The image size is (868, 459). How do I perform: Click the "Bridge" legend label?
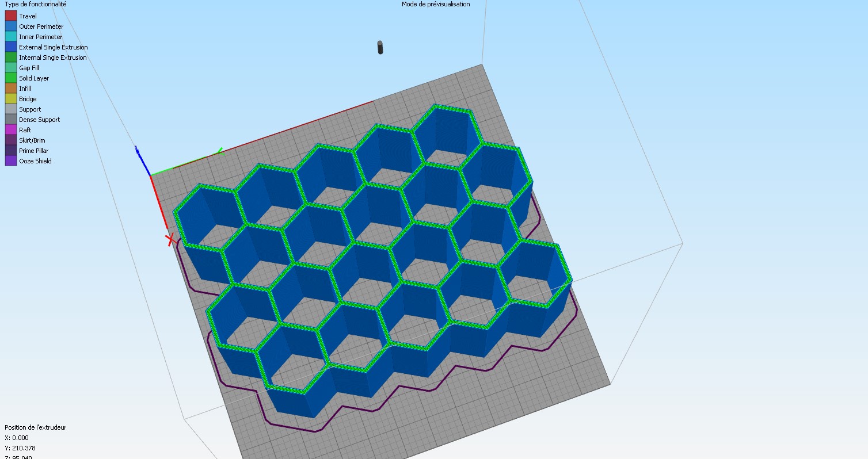point(28,99)
